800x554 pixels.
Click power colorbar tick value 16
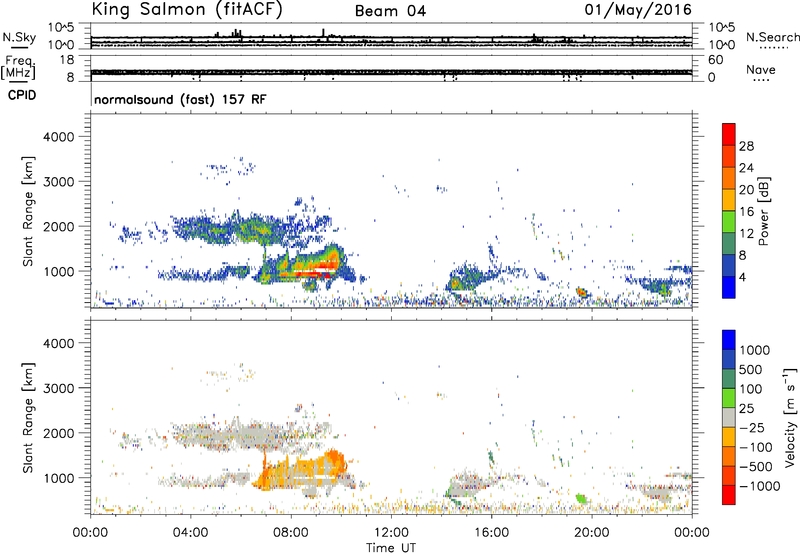click(746, 211)
